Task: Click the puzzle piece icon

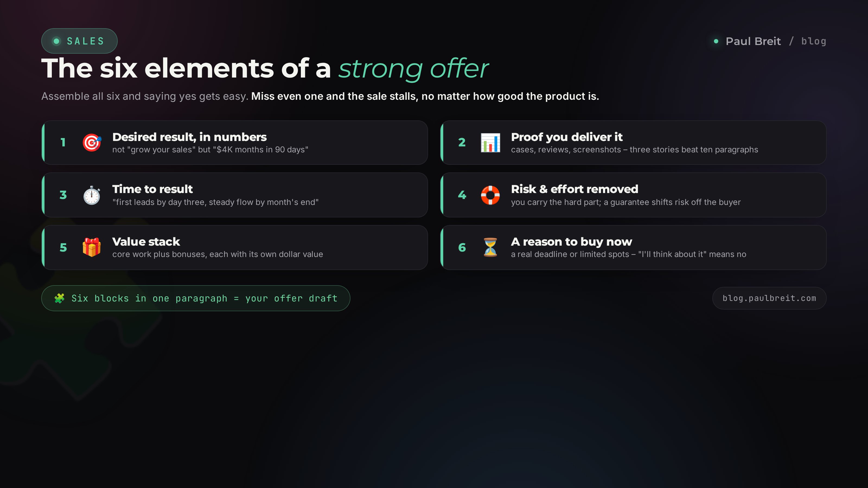Action: pos(60,298)
